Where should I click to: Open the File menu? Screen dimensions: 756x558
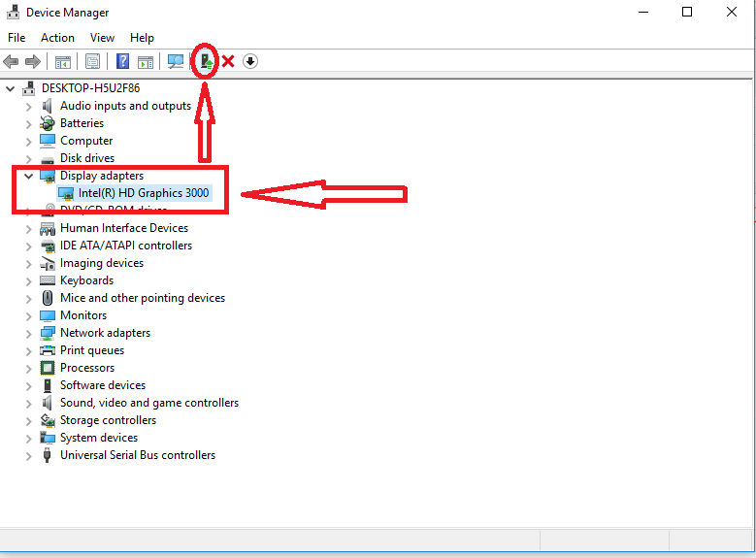pyautogui.click(x=16, y=38)
